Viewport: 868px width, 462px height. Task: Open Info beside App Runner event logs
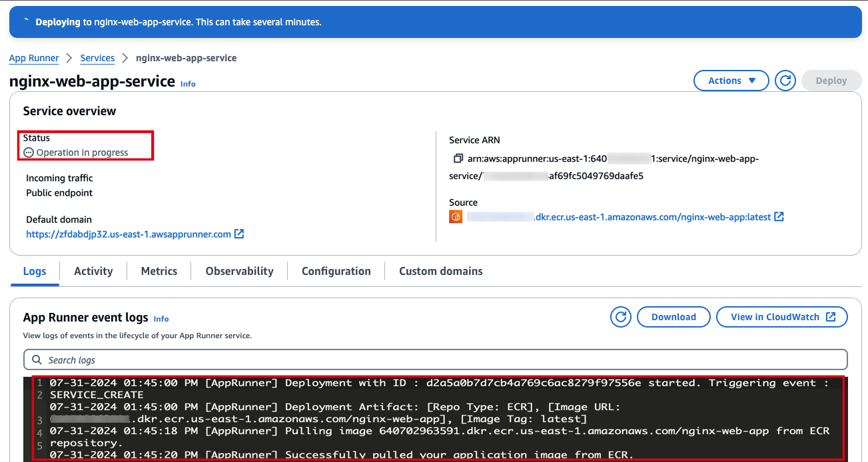click(161, 319)
